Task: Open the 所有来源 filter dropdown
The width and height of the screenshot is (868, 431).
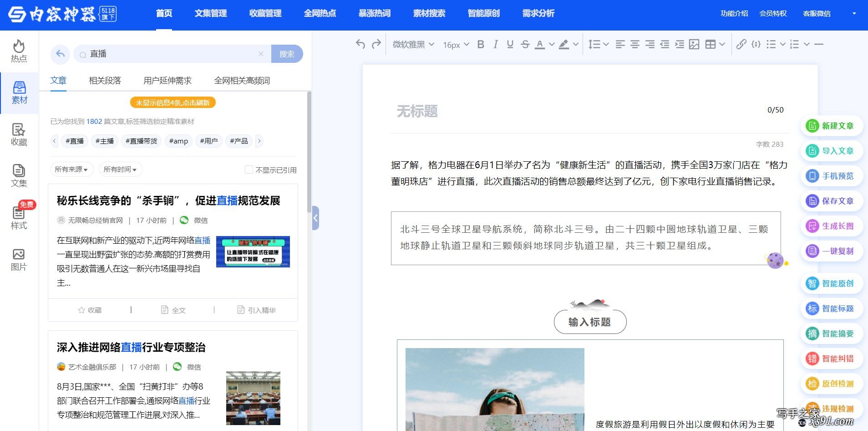Action: coord(71,169)
